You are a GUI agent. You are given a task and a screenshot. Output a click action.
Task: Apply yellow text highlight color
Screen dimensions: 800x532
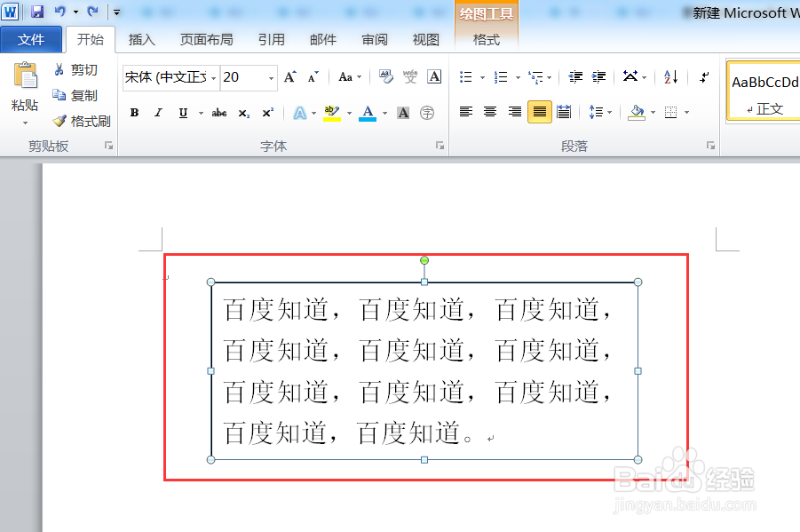332,113
